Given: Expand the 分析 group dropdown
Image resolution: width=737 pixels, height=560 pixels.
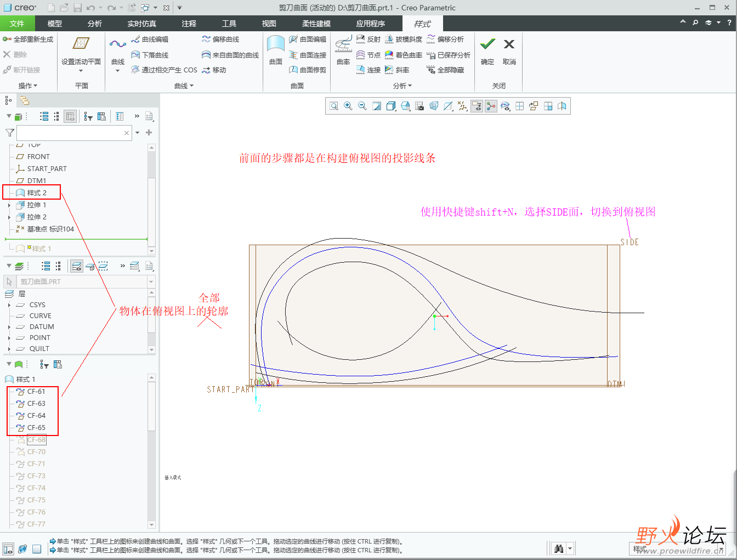Looking at the screenshot, I should 402,86.
